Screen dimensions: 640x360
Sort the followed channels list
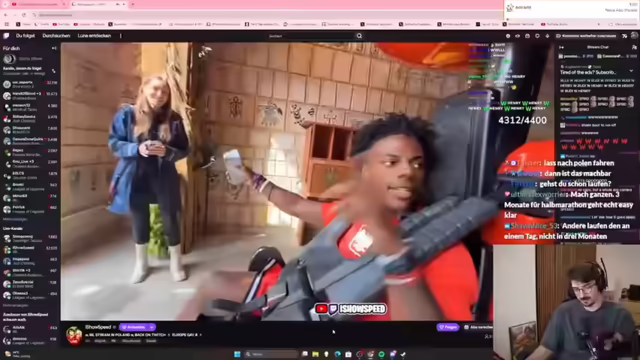pyautogui.click(x=53, y=71)
